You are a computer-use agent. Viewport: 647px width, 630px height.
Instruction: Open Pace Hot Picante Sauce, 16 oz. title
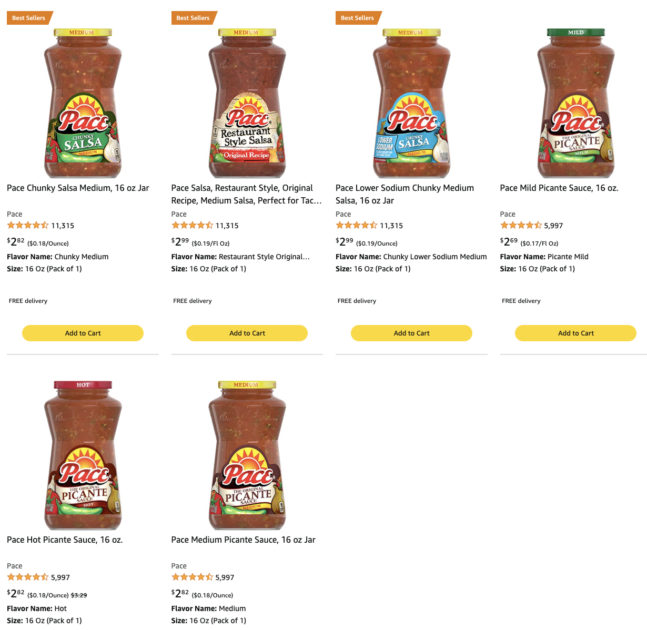pos(65,540)
